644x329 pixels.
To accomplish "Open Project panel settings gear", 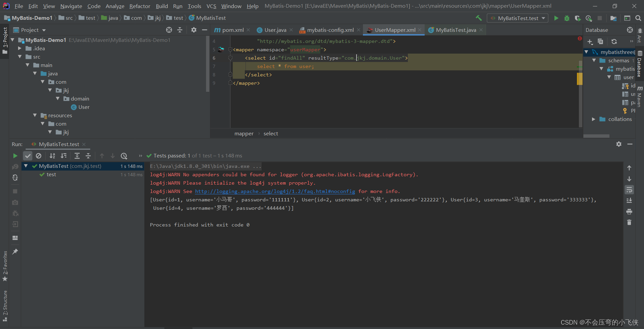I will click(194, 30).
